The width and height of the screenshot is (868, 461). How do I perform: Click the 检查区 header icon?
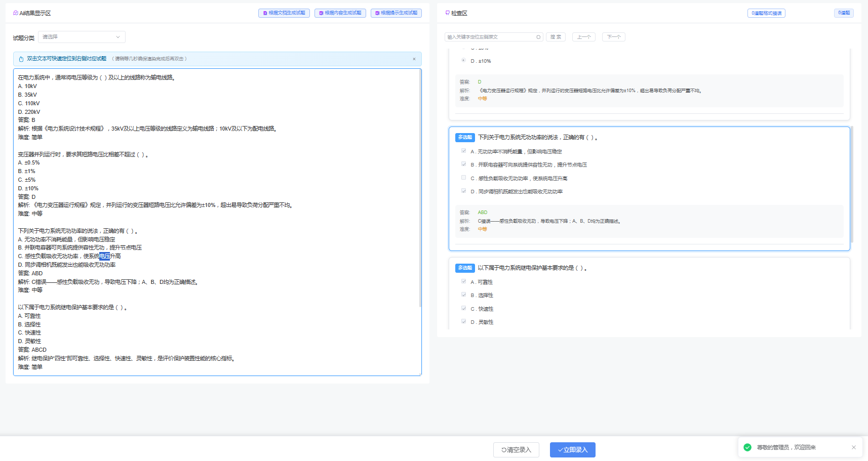(x=447, y=13)
